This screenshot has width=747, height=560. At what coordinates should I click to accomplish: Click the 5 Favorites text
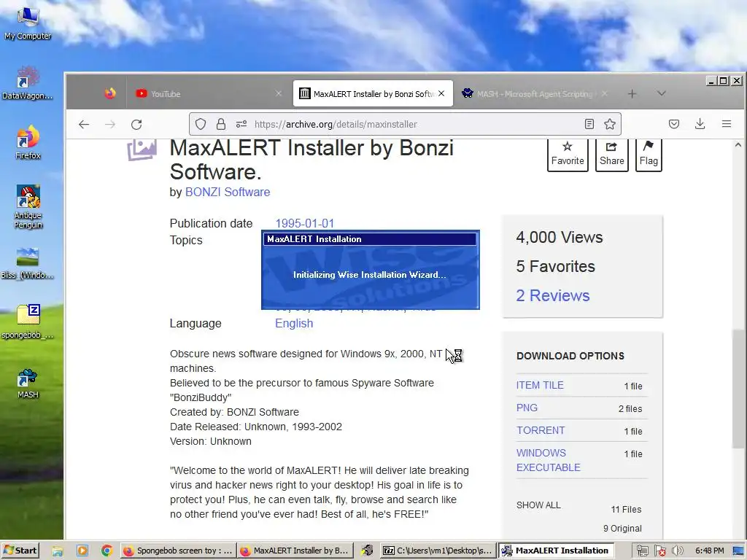pyautogui.click(x=555, y=267)
